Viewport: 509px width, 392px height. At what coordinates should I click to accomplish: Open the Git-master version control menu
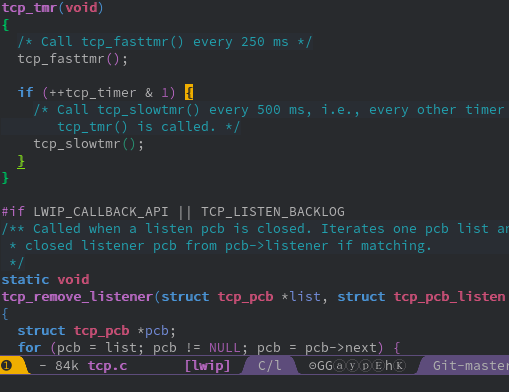[471, 366]
